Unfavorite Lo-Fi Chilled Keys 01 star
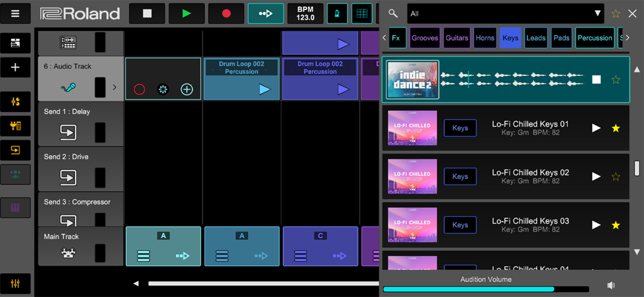This screenshot has width=644, height=297. click(x=616, y=128)
